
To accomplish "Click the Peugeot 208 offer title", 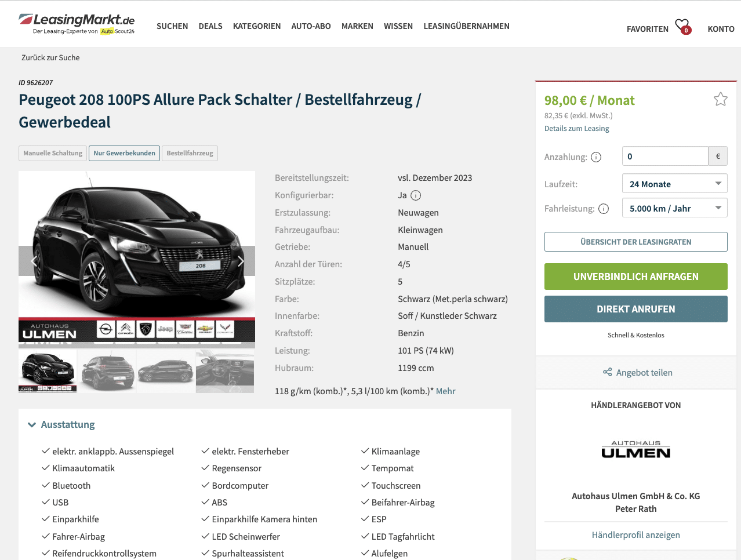I will pos(220,111).
